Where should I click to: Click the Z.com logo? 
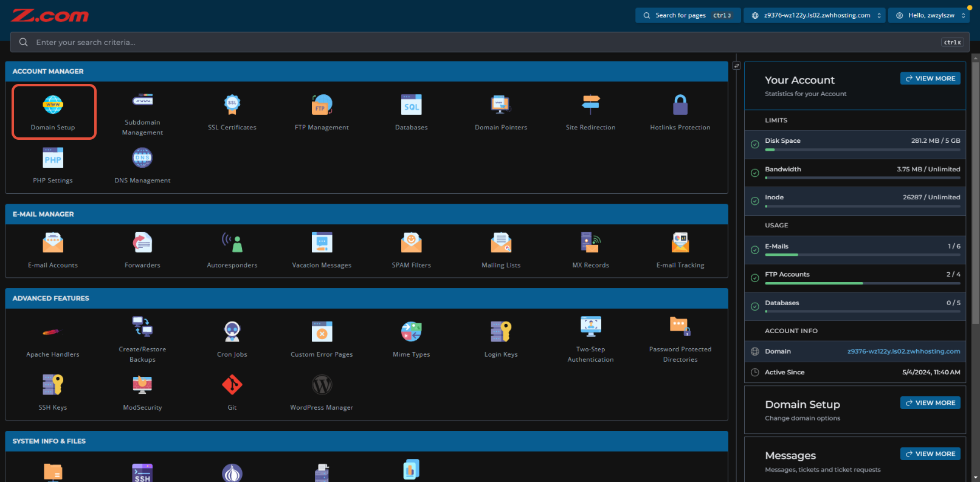(x=50, y=15)
